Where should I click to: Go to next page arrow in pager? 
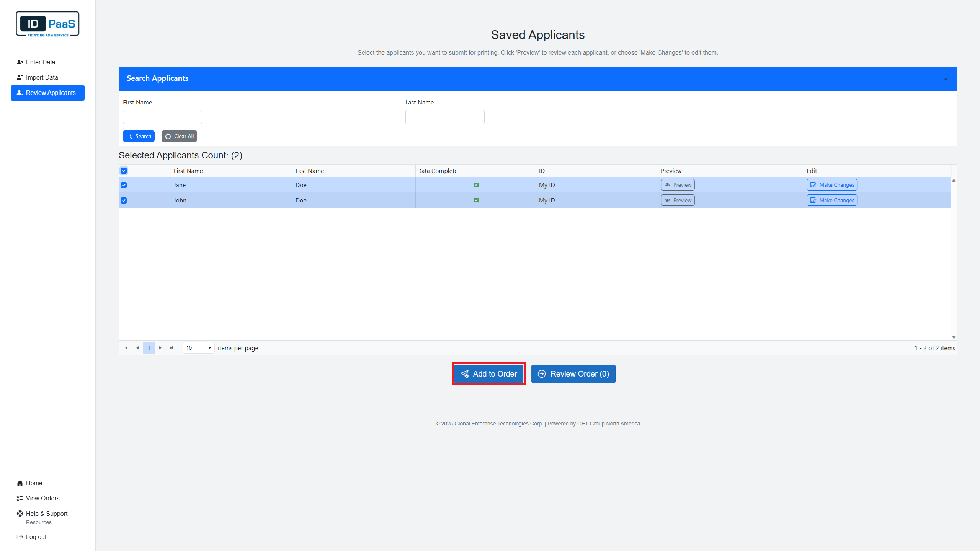point(160,348)
